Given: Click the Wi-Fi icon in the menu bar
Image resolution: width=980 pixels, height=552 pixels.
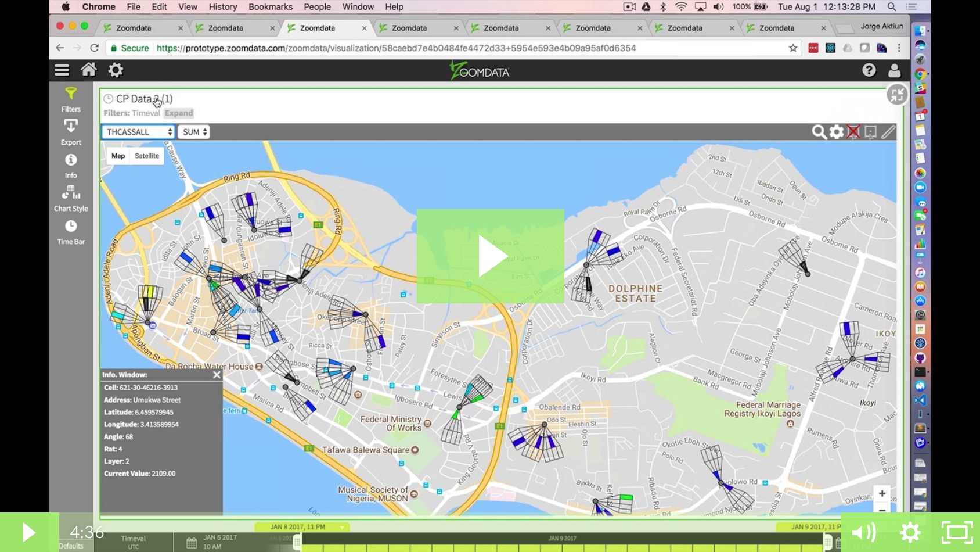Looking at the screenshot, I should coord(681,7).
